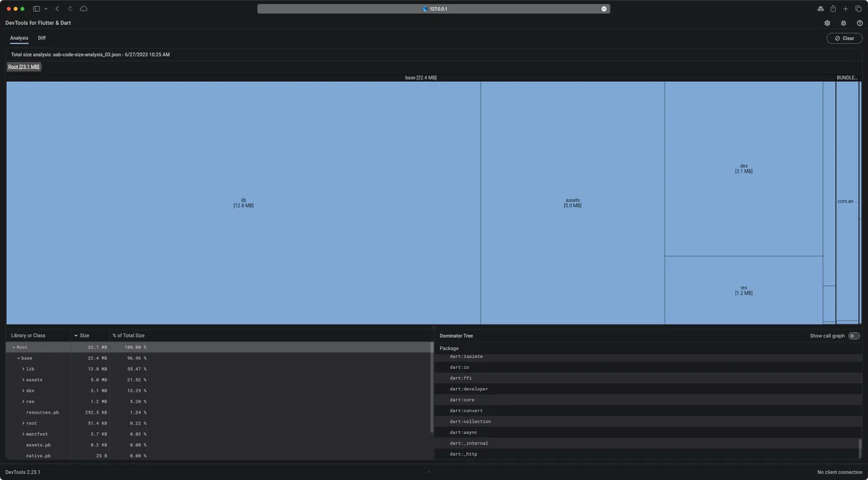Click the DevTools 2.23.1 version label

23,472
